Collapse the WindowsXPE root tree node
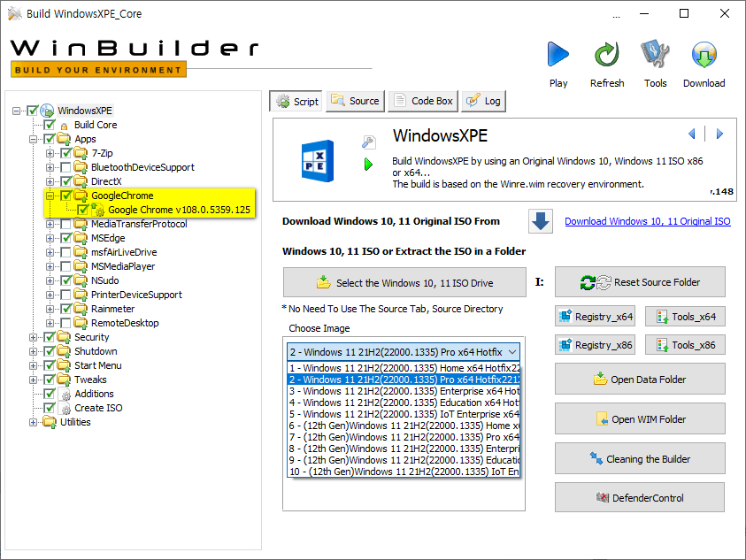Screen dimensions: 746x560 17,111
